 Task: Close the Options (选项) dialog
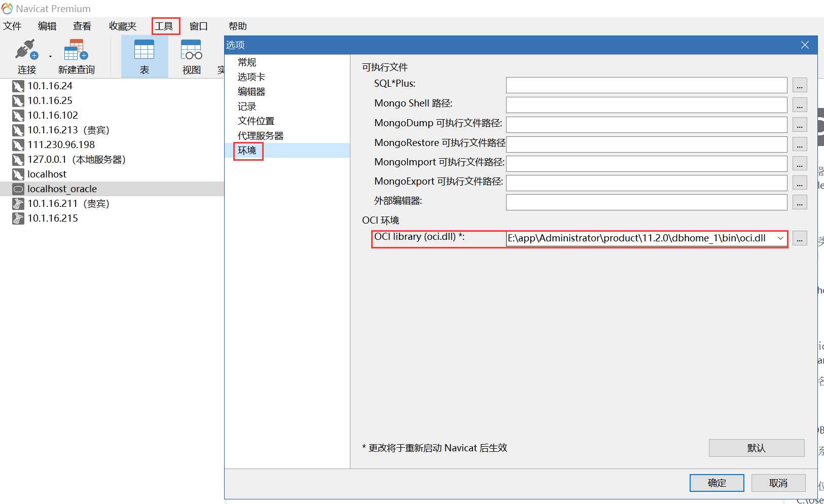pyautogui.click(x=805, y=45)
